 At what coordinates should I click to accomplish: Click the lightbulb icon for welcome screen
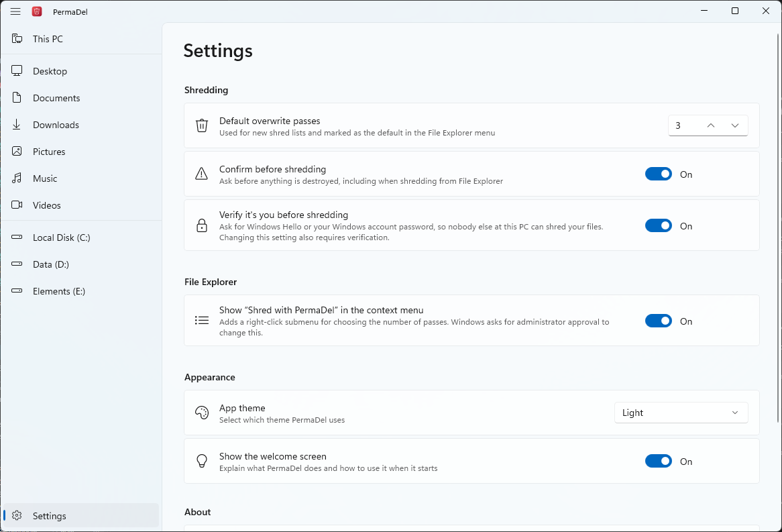[x=201, y=461]
